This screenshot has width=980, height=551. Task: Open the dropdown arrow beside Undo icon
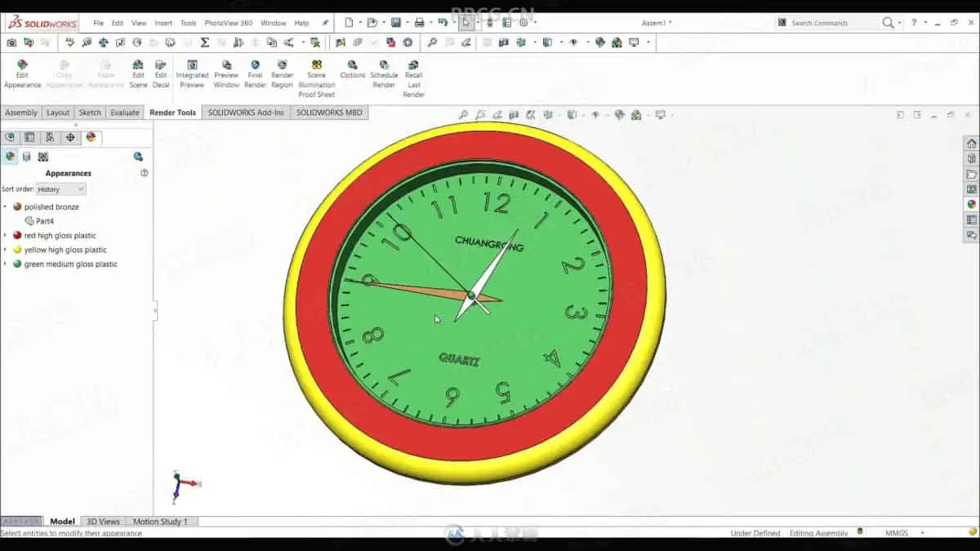click(x=452, y=23)
